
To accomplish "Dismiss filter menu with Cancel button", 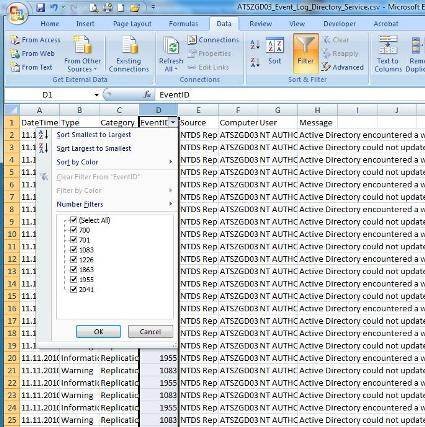I will point(150,332).
